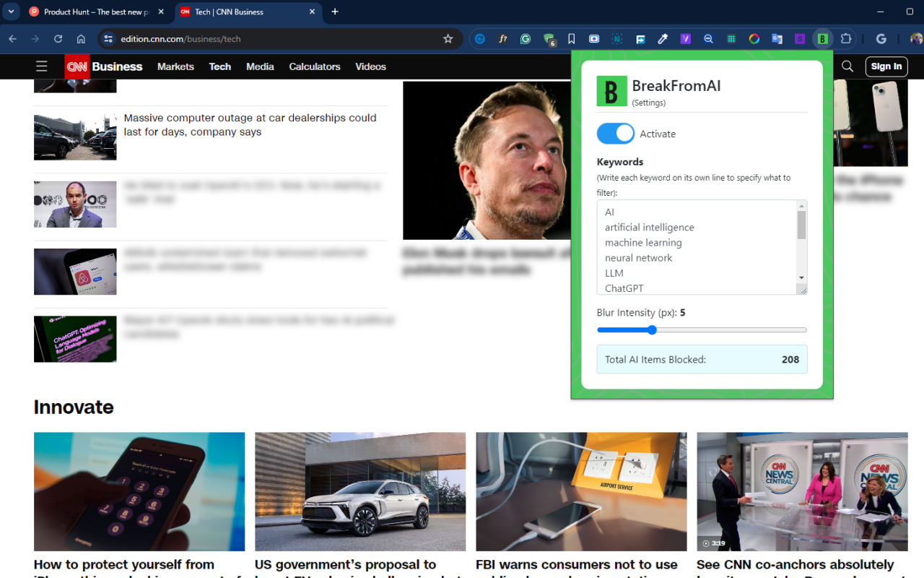Viewport: 924px width, 578px height.
Task: Click the BreakFromAI extension toolbar icon
Action: 822,39
